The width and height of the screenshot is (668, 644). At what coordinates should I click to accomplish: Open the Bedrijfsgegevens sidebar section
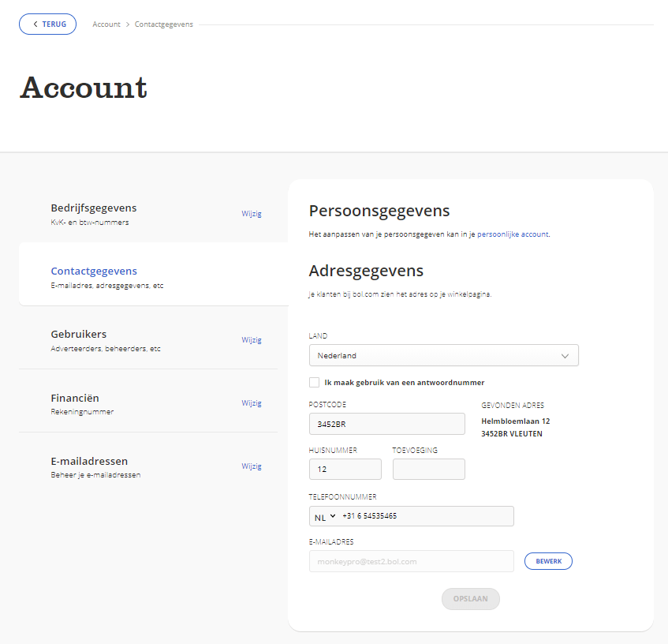(94, 207)
